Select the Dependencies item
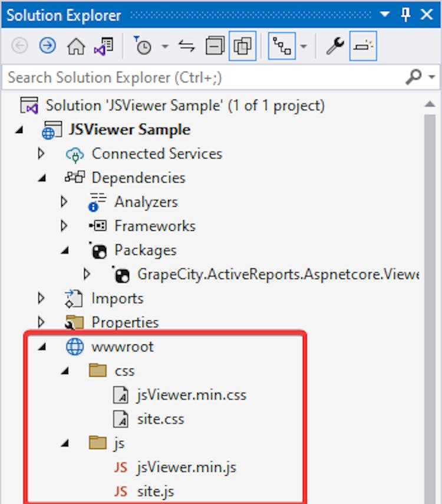Image resolution: width=442 pixels, height=504 pixels. pyautogui.click(x=138, y=178)
